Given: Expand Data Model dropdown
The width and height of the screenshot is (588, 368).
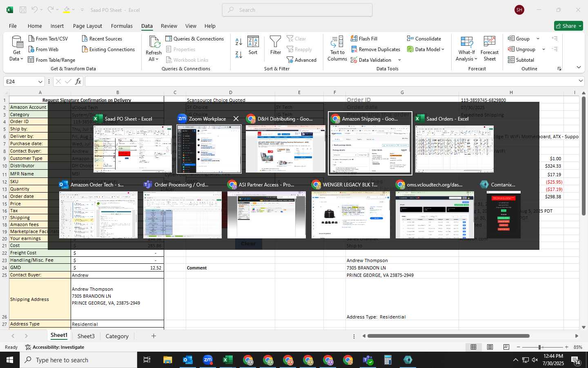Looking at the screenshot, I should pos(443,49).
